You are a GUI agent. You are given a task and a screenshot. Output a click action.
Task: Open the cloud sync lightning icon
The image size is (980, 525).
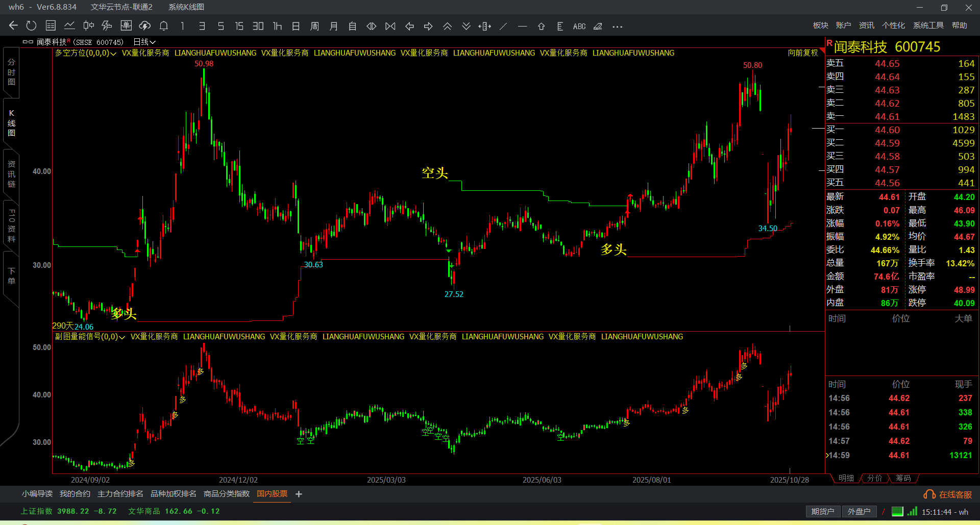coord(145,26)
